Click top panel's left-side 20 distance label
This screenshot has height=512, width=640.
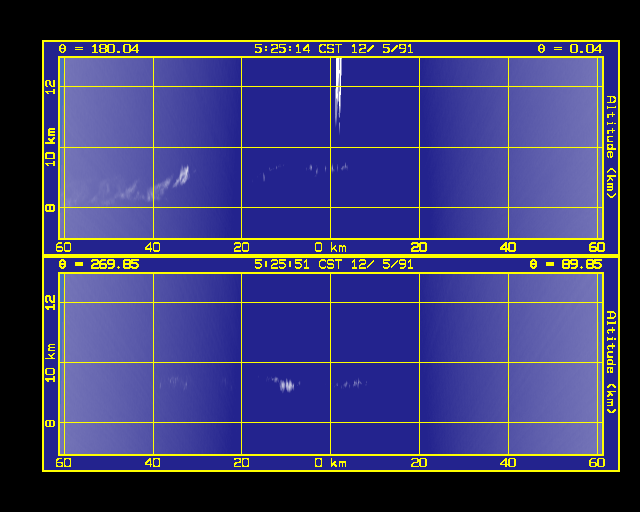click(x=242, y=247)
